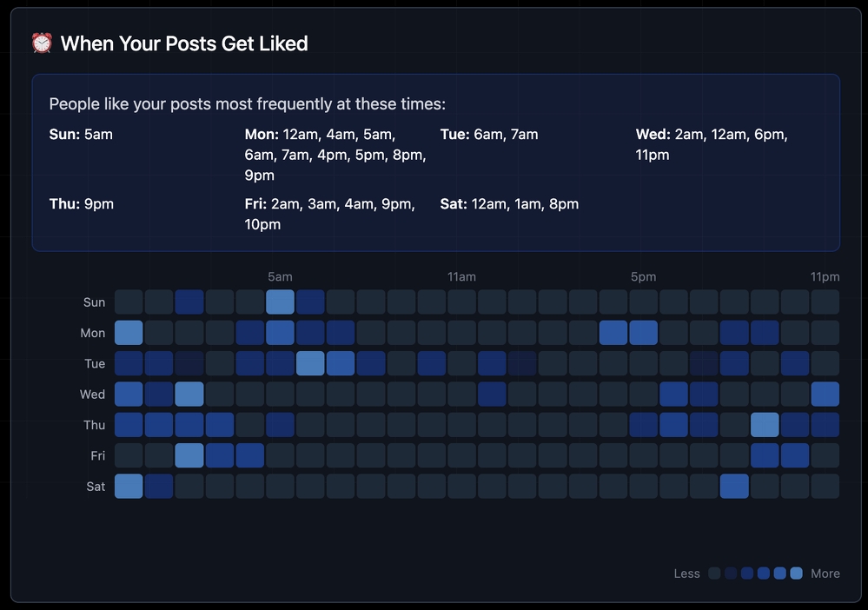
Task: Click the Wed row label in heatmap
Action: 92,395
